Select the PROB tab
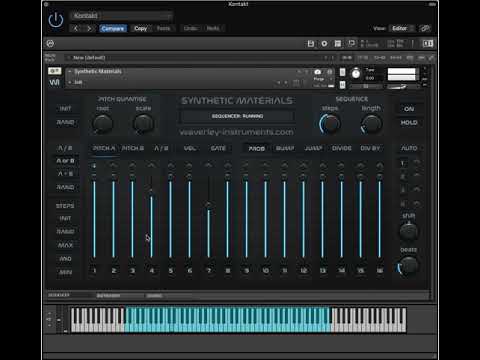The height and width of the screenshot is (360, 480). pos(256,148)
